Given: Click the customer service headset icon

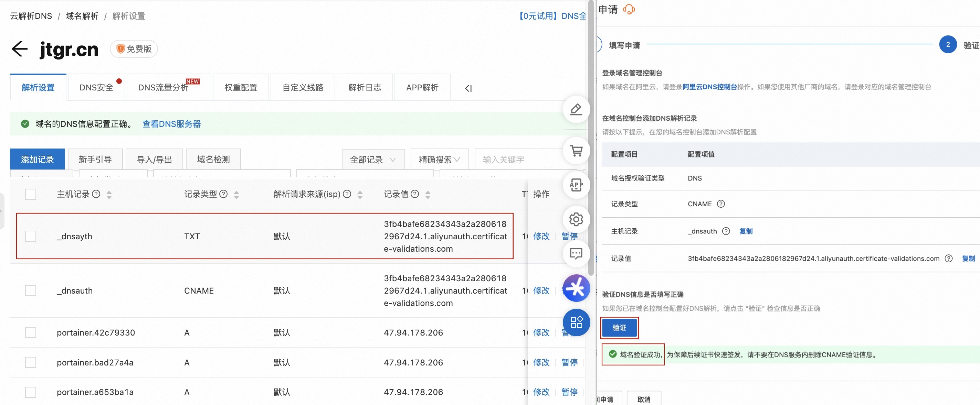Looking at the screenshot, I should tap(629, 9).
